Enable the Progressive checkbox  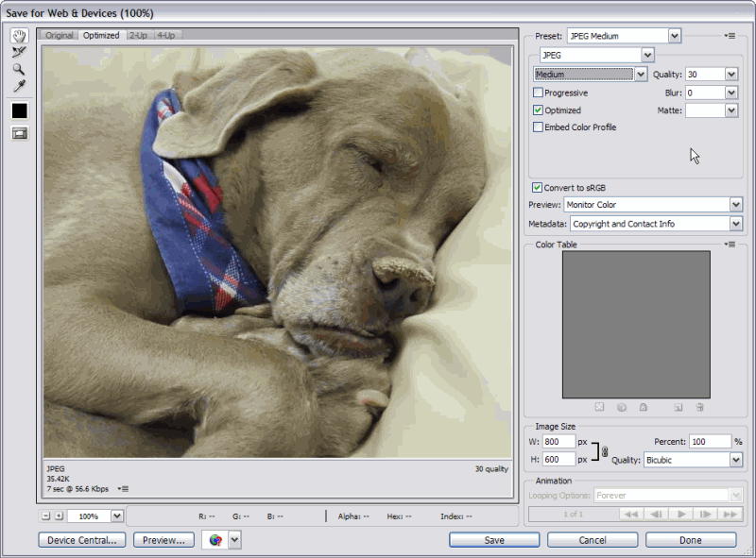tap(539, 93)
